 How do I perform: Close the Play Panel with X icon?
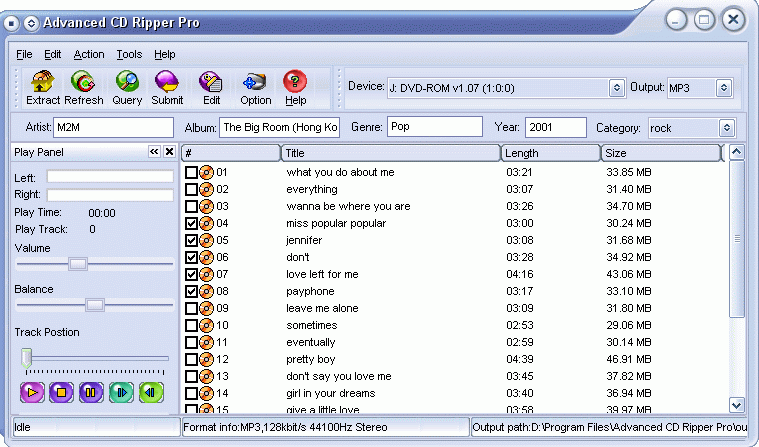coord(169,152)
